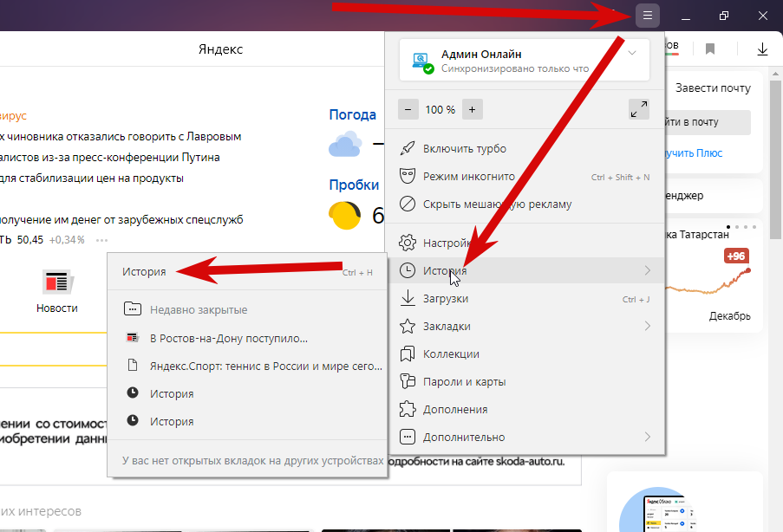Select Включить турбо menu item
This screenshot has width=783, height=532.
pyautogui.click(x=525, y=148)
